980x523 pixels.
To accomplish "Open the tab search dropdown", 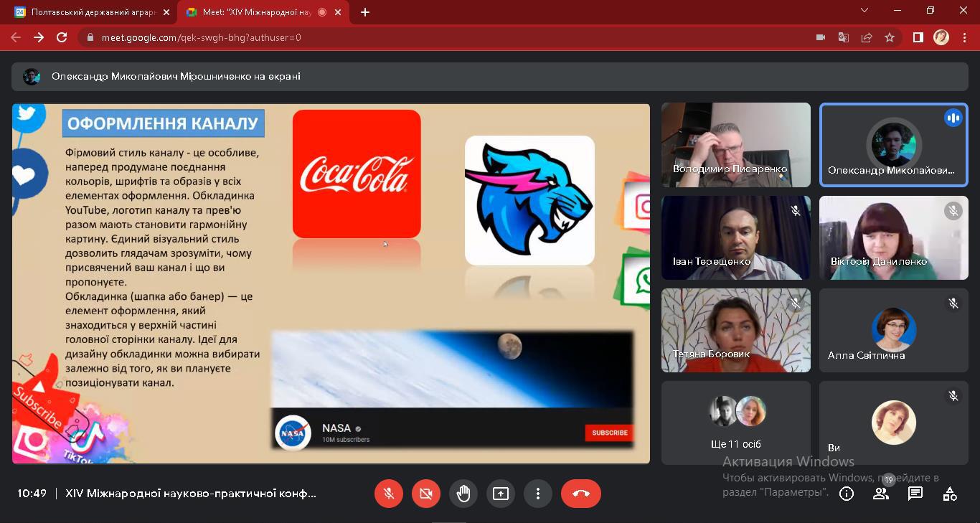I will click(864, 10).
